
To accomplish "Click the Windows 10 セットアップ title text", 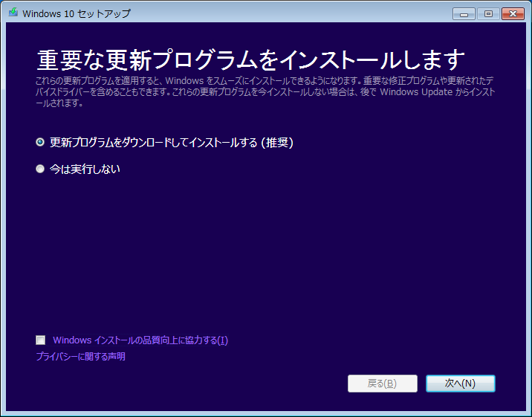I will pos(77,13).
